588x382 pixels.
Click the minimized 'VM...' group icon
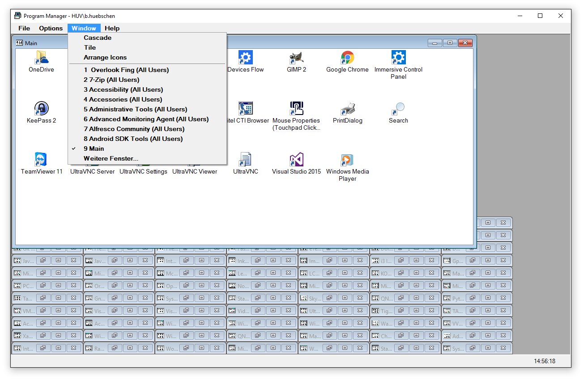coord(17,310)
